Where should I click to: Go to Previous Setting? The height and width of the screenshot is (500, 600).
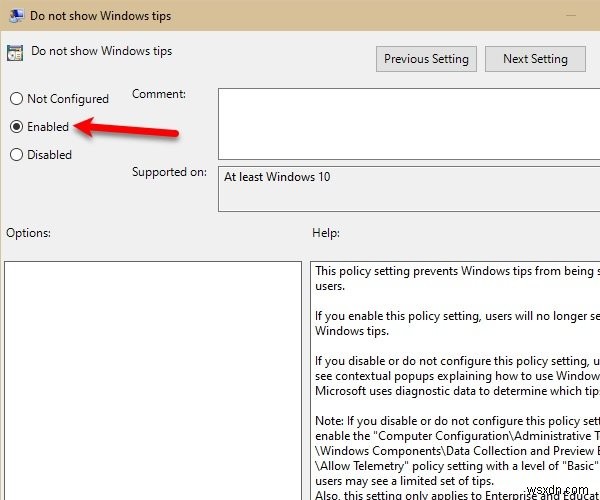[426, 59]
